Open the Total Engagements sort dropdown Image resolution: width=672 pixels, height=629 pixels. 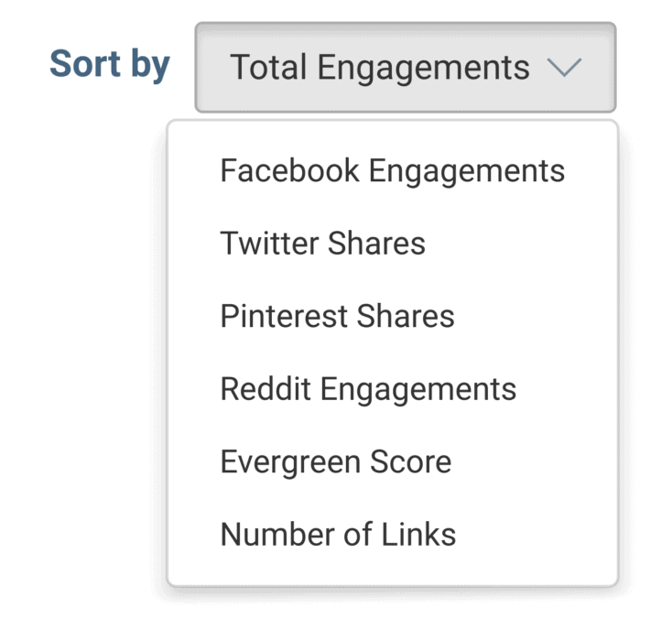tap(406, 67)
